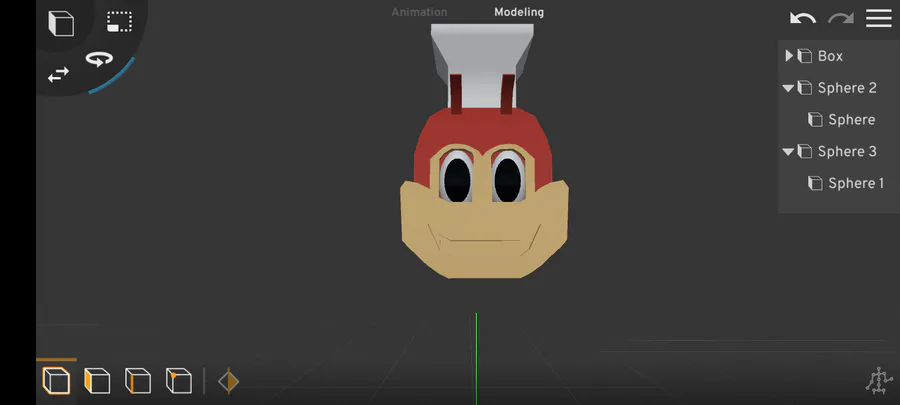Select the Sphere 3 label
Image resolution: width=900 pixels, height=405 pixels.
click(847, 151)
